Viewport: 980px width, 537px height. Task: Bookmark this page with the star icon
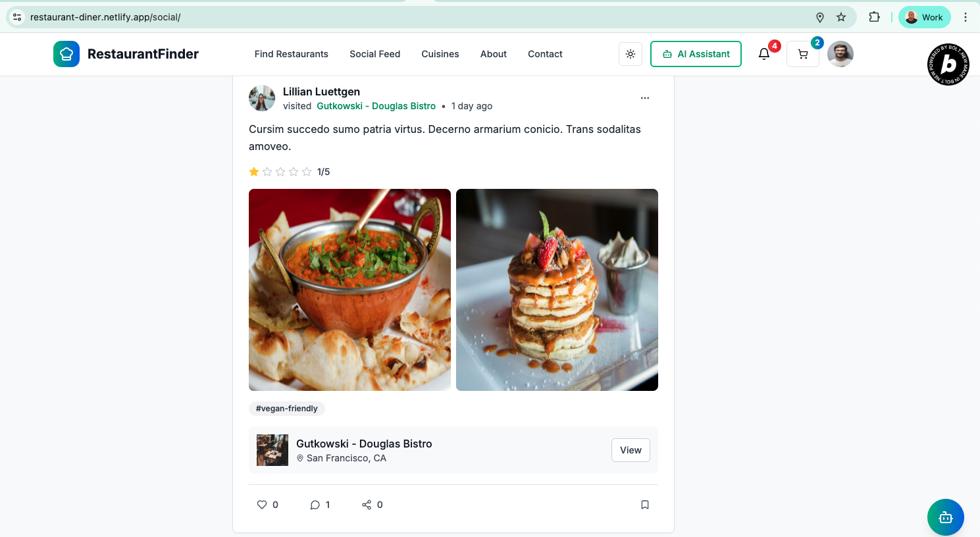[841, 17]
